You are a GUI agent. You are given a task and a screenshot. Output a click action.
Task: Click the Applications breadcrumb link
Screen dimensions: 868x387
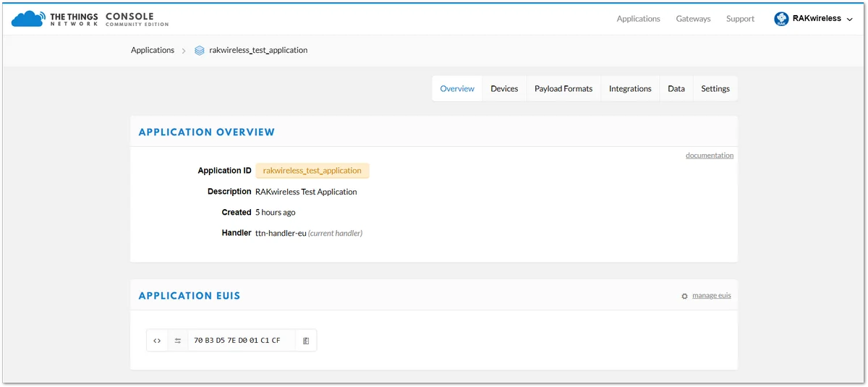tap(153, 51)
